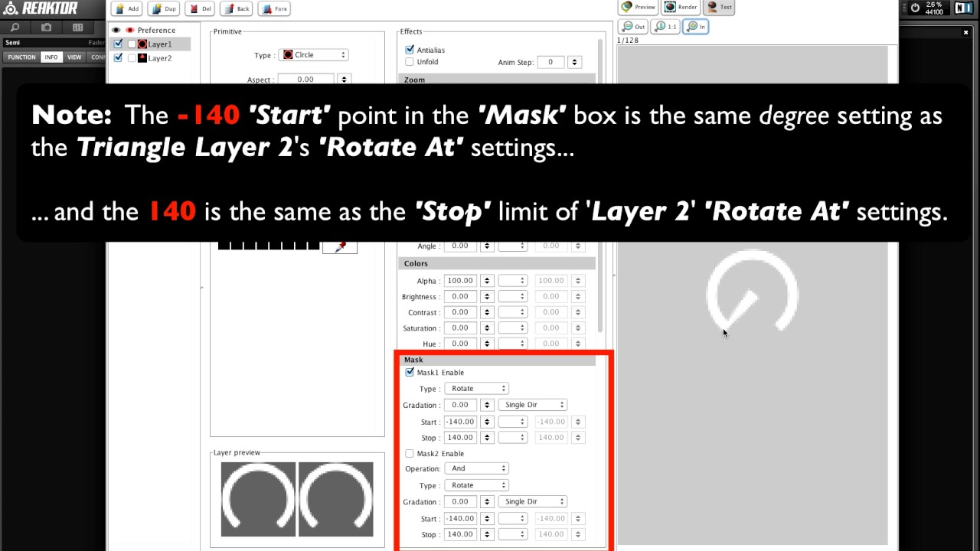Image resolution: width=980 pixels, height=551 pixels.
Task: Click Reaktor panel layout icon
Action: pyautogui.click(x=77, y=27)
